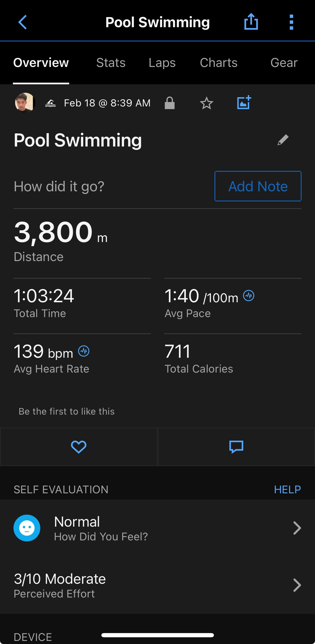Screen dimensions: 315x644
Task: Expand the 3/10 Moderate effort chevron
Action: (x=297, y=585)
